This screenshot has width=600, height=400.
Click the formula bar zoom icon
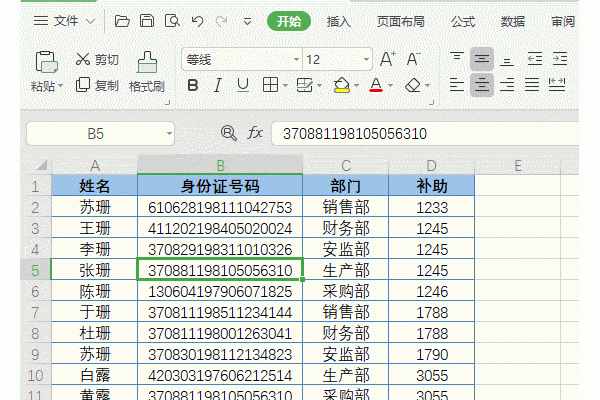(229, 133)
